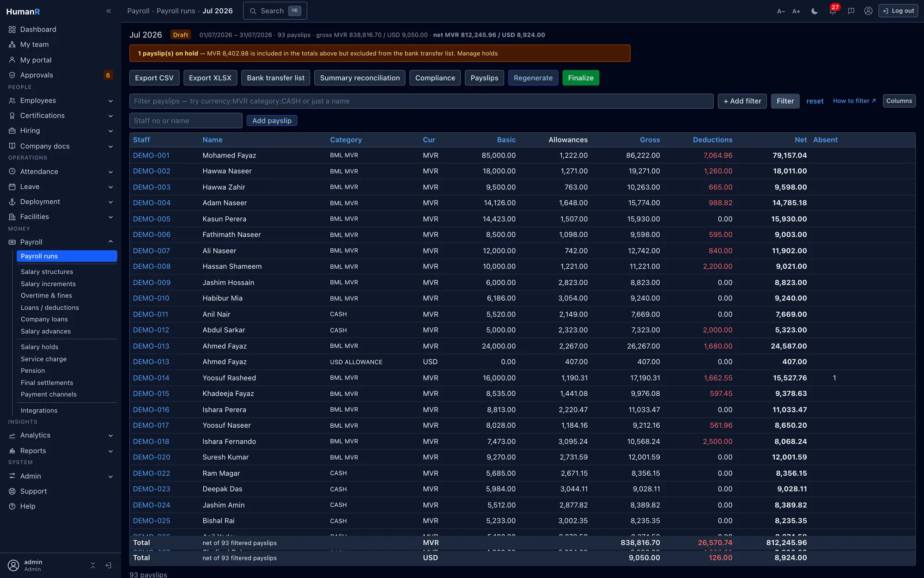
Task: Click the admin sign-out icon at sidebar bottom
Action: pos(108,565)
